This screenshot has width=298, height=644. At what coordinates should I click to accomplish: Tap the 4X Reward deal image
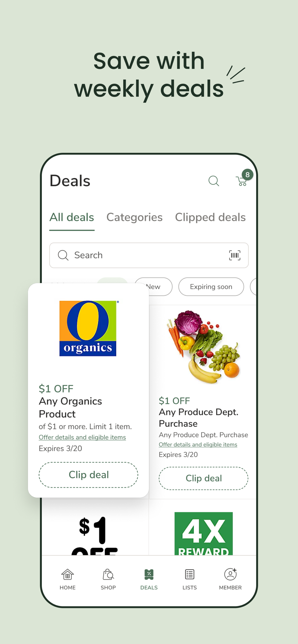click(x=204, y=534)
